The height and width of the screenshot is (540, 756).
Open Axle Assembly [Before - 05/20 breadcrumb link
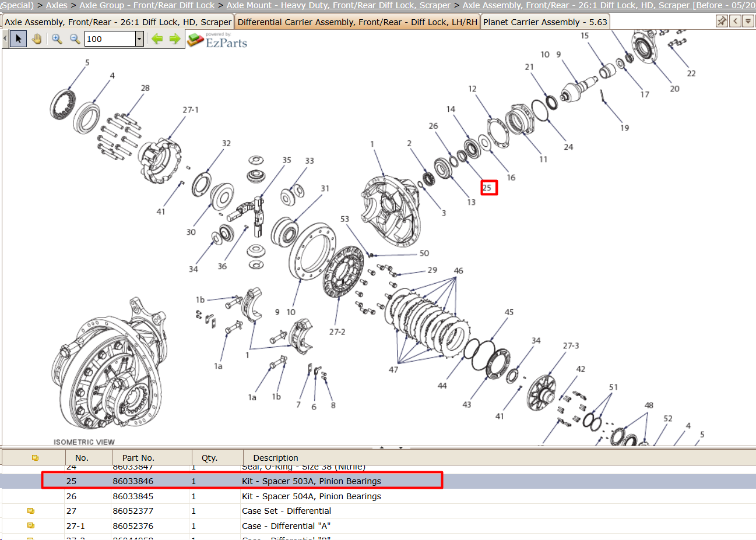[x=609, y=5]
